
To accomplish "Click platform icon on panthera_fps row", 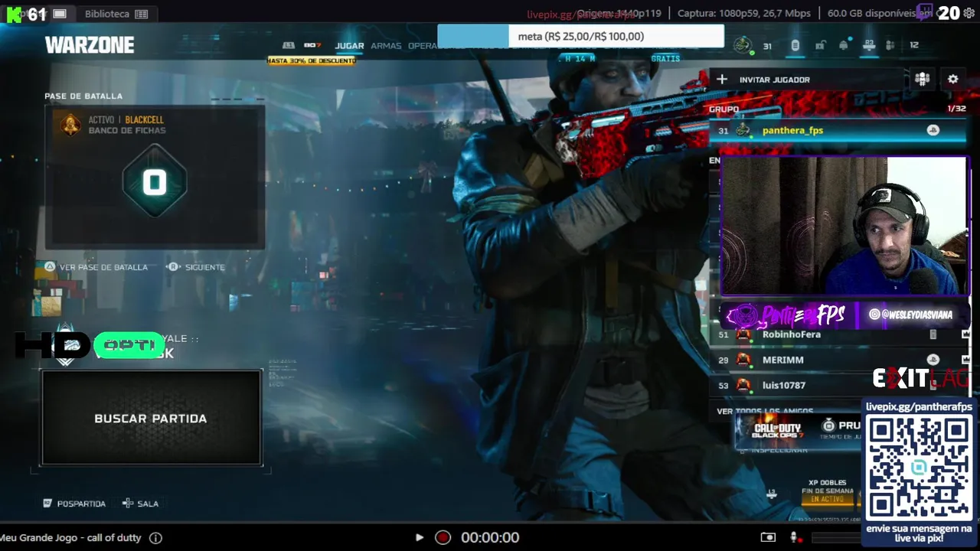I will tap(933, 131).
